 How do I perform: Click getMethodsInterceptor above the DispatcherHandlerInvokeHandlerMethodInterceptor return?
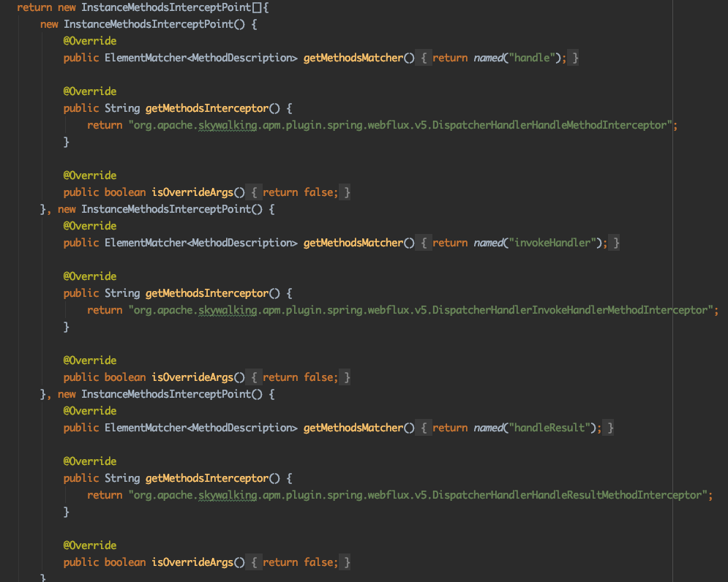(206, 293)
